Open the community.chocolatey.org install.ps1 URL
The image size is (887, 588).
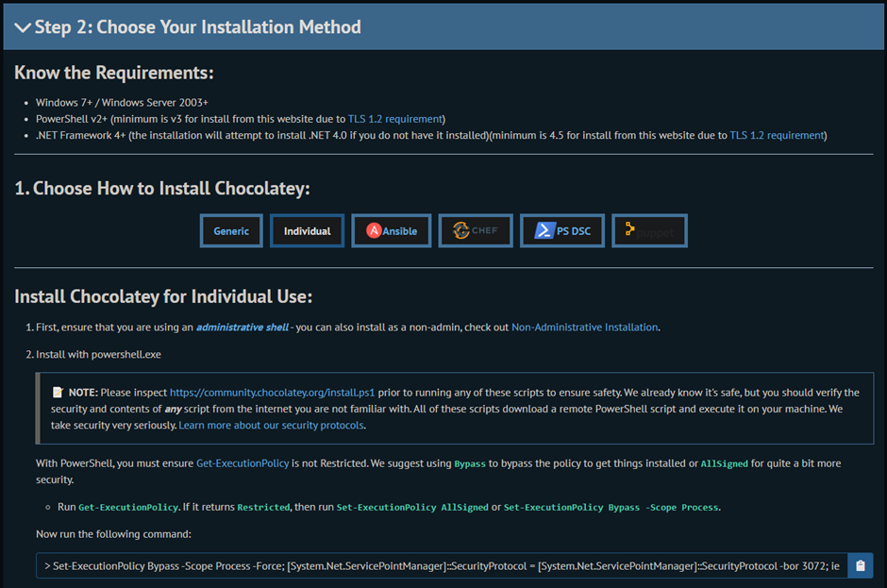pyautogui.click(x=272, y=393)
